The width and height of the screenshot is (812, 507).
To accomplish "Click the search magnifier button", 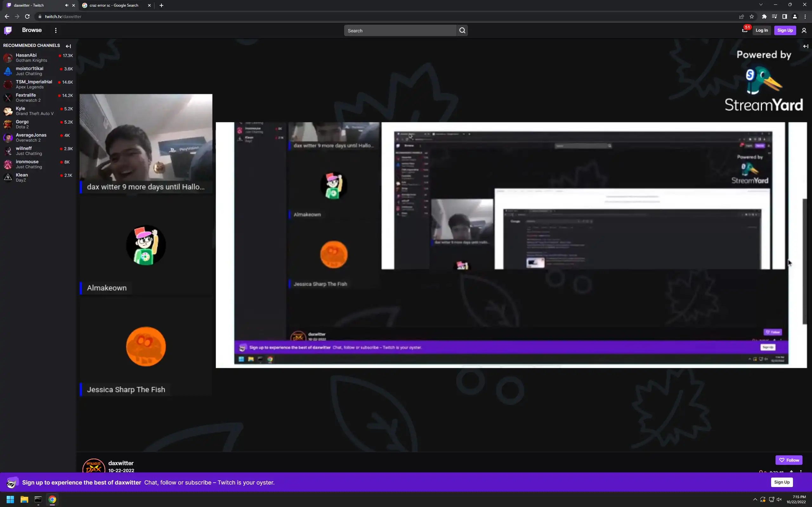I will pyautogui.click(x=462, y=30).
